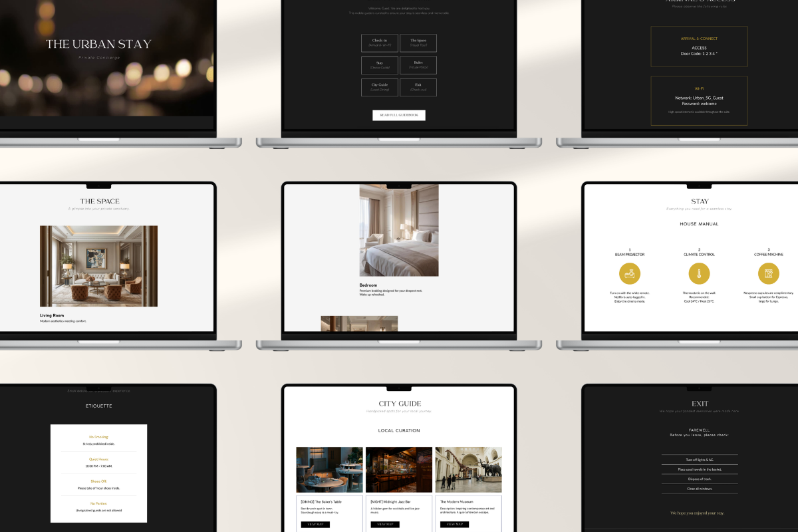
Task: Click "The Space" page heading
Action: pyautogui.click(x=100, y=201)
